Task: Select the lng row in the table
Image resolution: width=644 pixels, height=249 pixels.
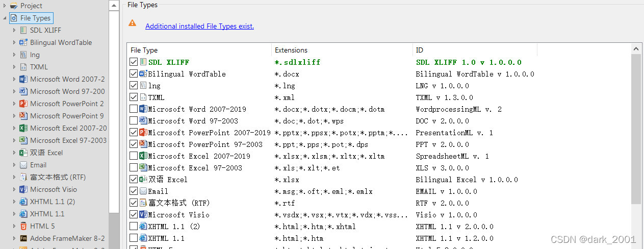Action: coord(379,86)
